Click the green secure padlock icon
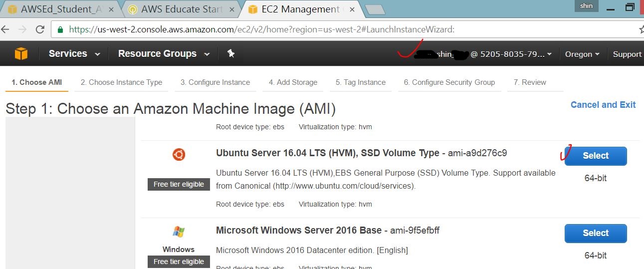 60,29
